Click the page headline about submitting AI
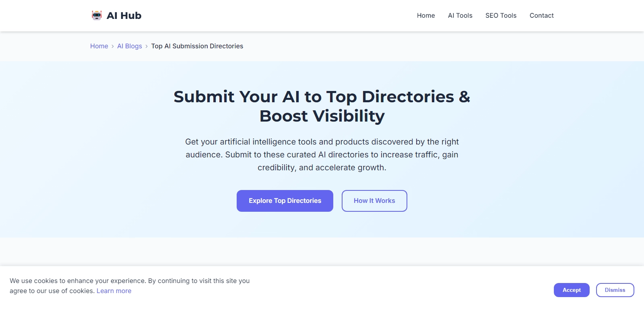Image resolution: width=644 pixels, height=314 pixels. 322,106
